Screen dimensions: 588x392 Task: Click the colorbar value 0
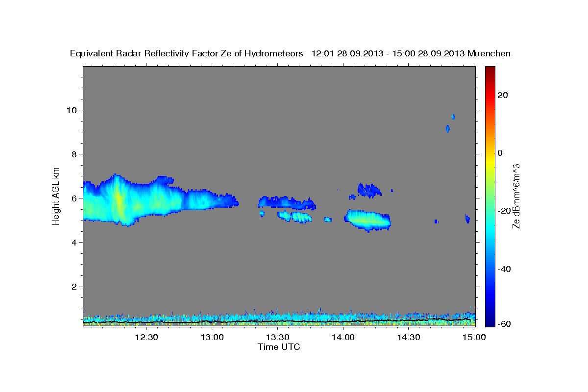(500, 153)
